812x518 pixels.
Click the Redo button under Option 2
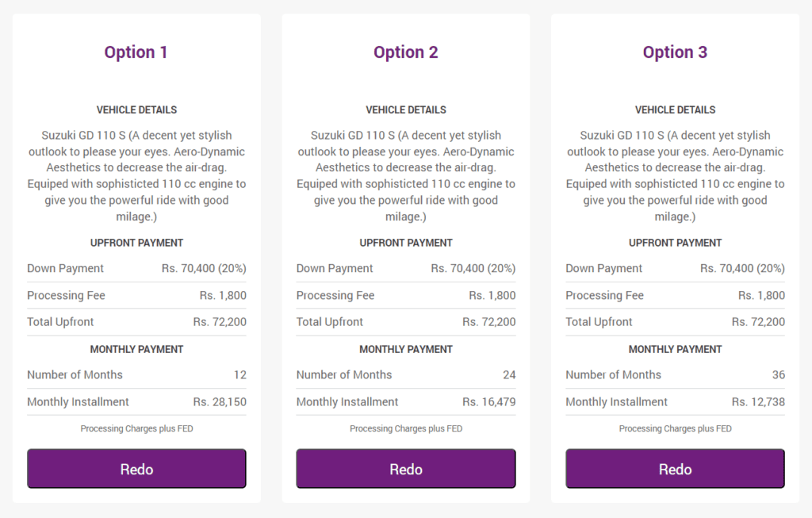406,469
